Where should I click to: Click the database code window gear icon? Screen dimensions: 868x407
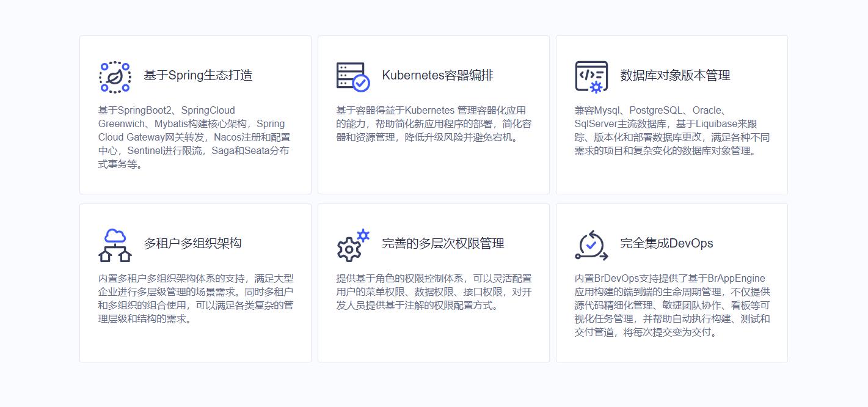point(591,77)
